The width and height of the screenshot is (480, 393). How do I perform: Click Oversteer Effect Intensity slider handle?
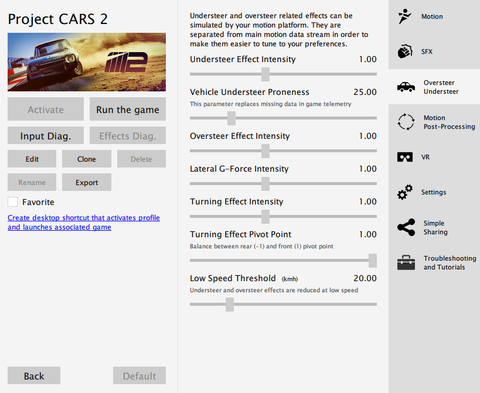point(265,151)
